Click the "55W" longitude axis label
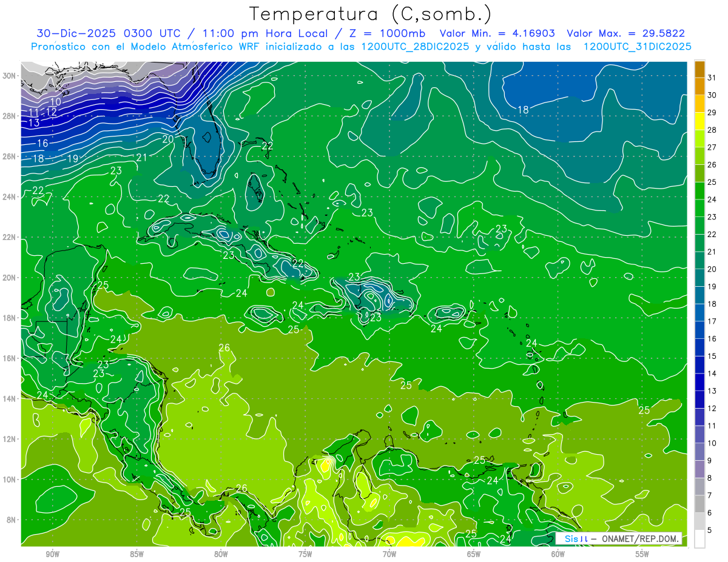 [642, 555]
